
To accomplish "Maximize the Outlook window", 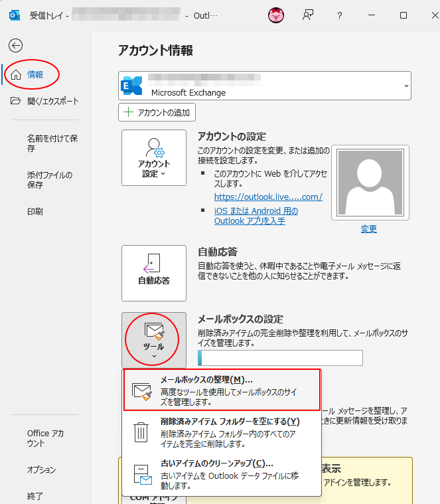I will point(403,15).
